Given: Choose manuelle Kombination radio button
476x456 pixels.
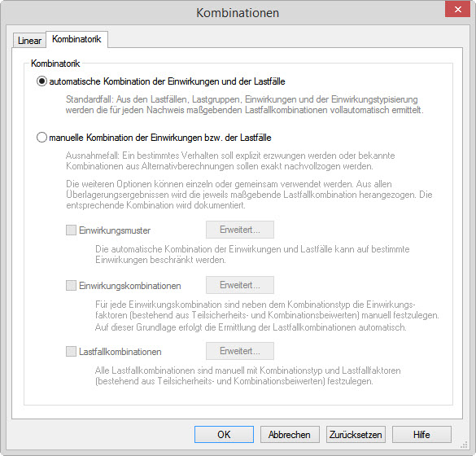Looking at the screenshot, I should (x=41, y=138).
